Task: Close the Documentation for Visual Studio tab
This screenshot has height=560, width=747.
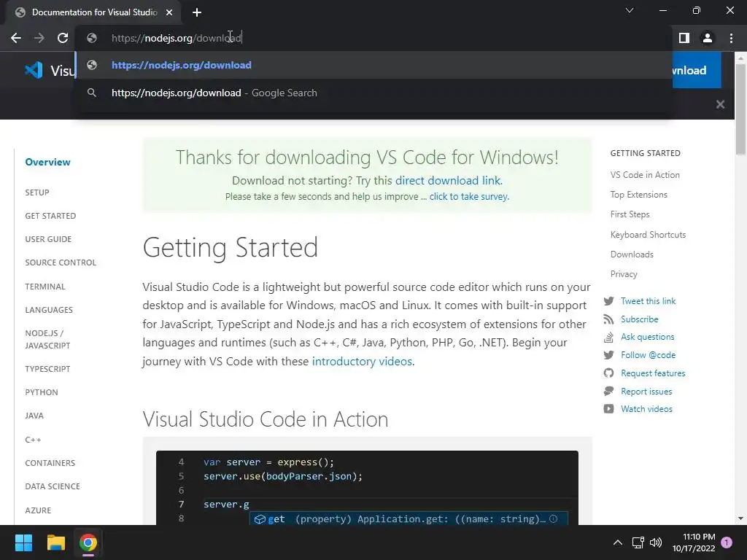Action: pyautogui.click(x=169, y=12)
